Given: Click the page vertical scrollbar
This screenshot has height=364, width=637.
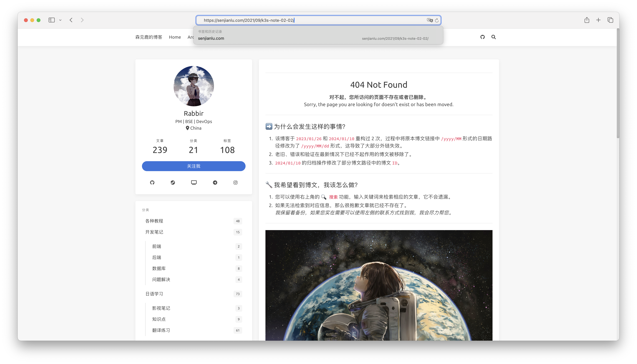Looking at the screenshot, I should pyautogui.click(x=618, y=83).
